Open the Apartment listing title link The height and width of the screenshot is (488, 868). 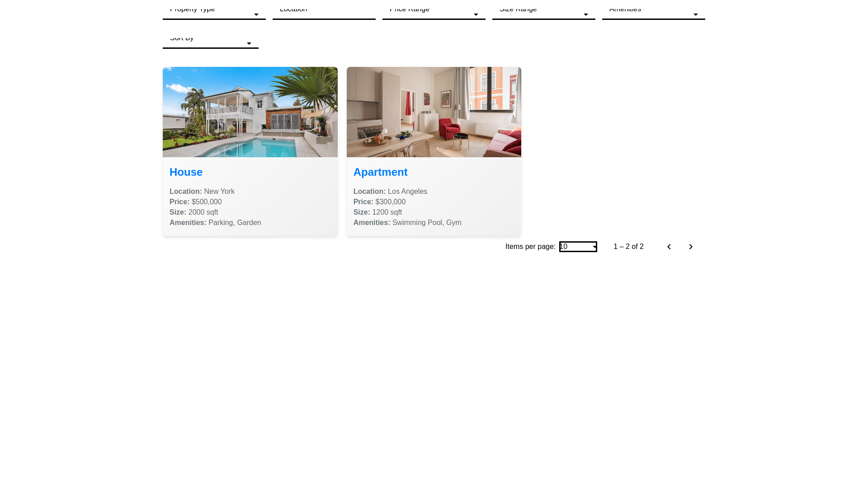[380, 172]
